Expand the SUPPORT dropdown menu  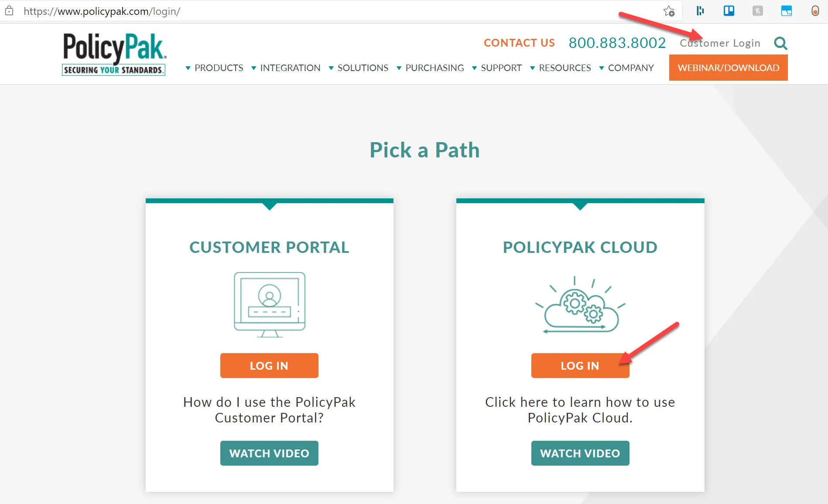tap(497, 68)
